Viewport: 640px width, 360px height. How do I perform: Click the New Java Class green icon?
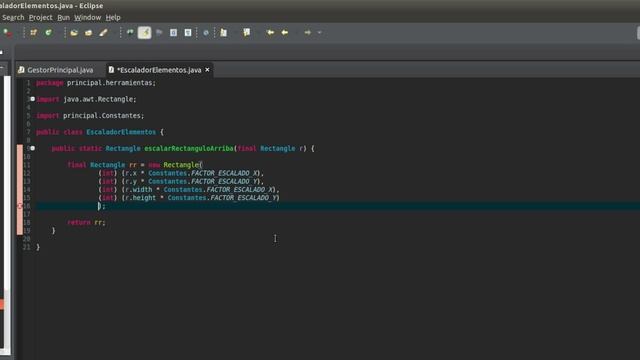click(49, 33)
